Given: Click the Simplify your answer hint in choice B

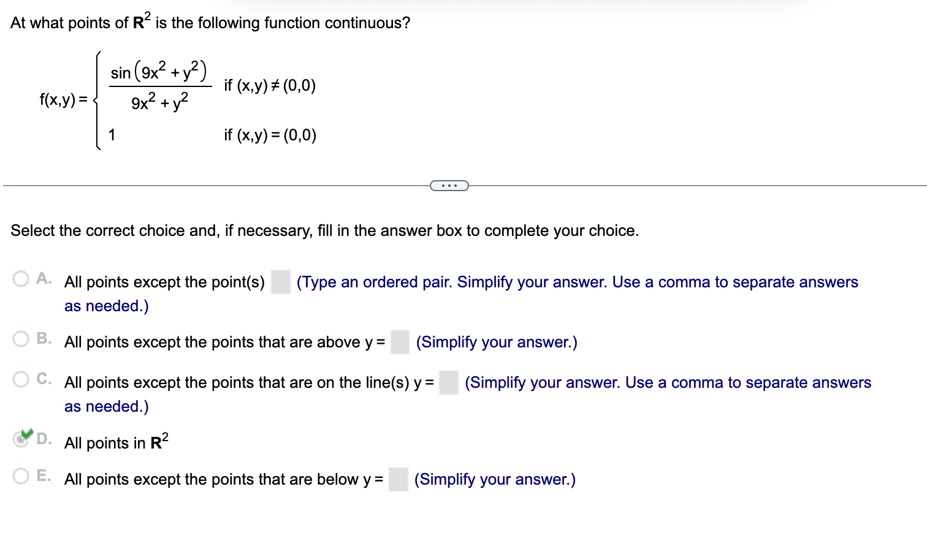Looking at the screenshot, I should [x=497, y=342].
